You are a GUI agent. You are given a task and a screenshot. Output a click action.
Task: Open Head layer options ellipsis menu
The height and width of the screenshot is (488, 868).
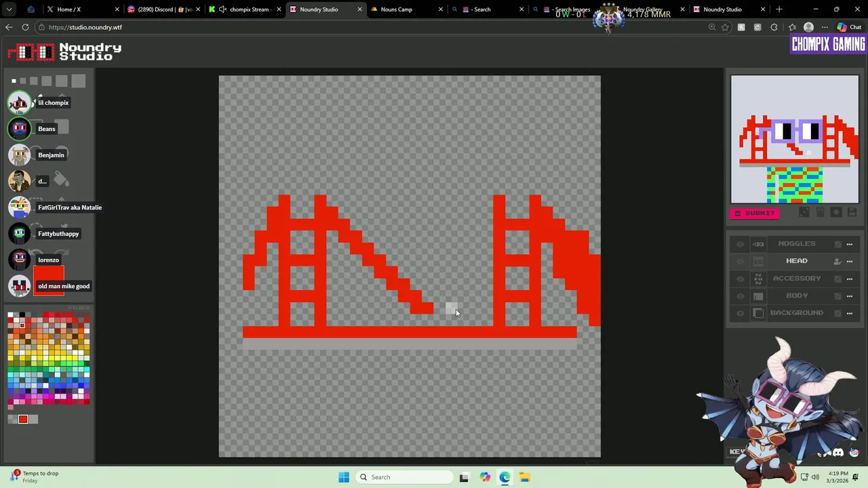click(850, 261)
